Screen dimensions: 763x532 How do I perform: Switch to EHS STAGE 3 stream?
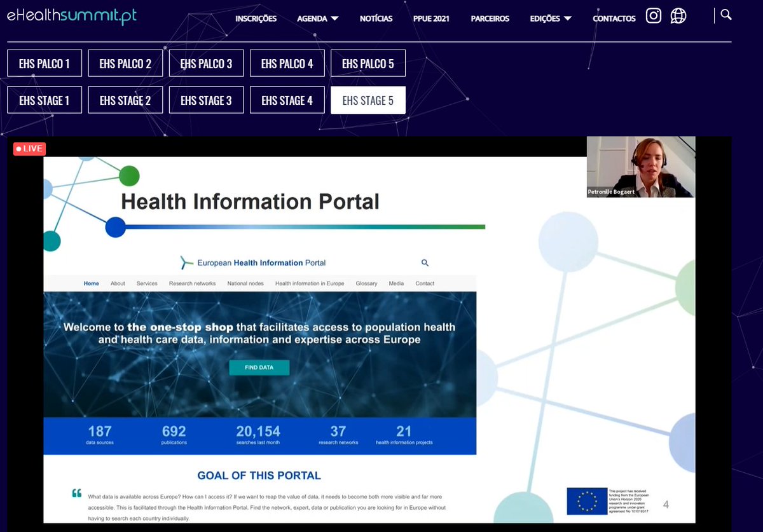pyautogui.click(x=206, y=100)
